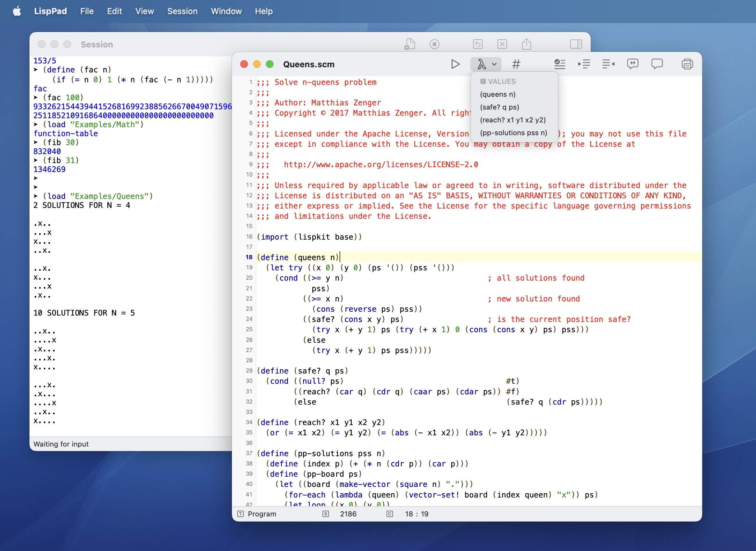Click new document icon in Session window
Viewport: 756px width, 551px height.
(x=409, y=44)
